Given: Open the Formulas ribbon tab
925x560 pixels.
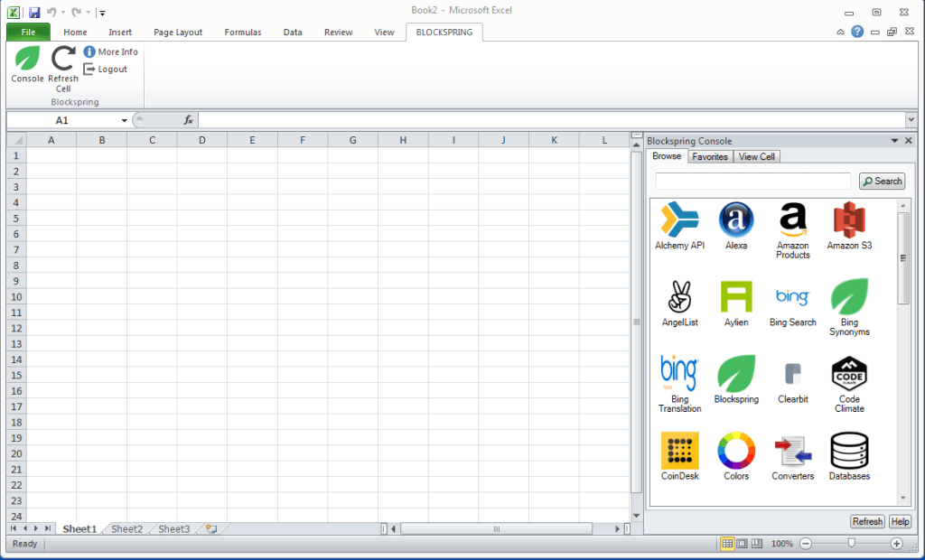Looking at the screenshot, I should (x=242, y=32).
